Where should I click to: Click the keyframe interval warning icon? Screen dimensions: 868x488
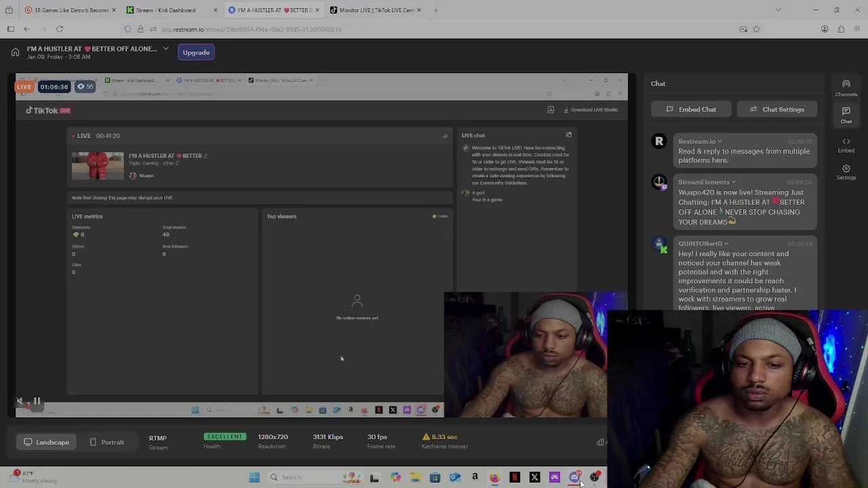[426, 437]
